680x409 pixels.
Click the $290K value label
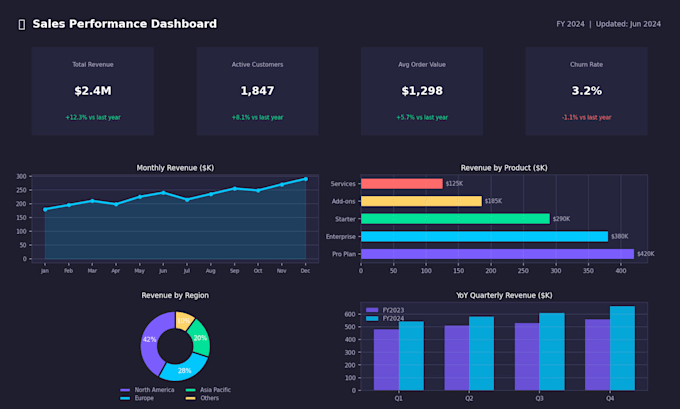pyautogui.click(x=561, y=219)
